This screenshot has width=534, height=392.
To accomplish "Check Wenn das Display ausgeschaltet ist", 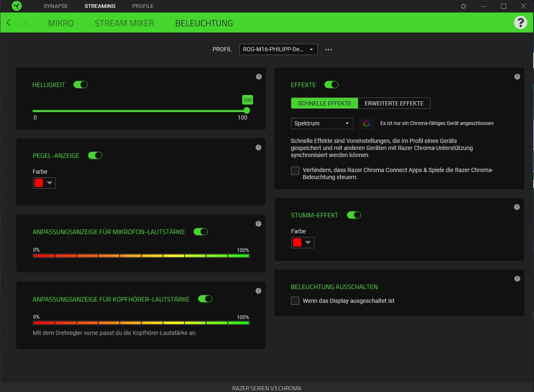I will click(x=295, y=301).
